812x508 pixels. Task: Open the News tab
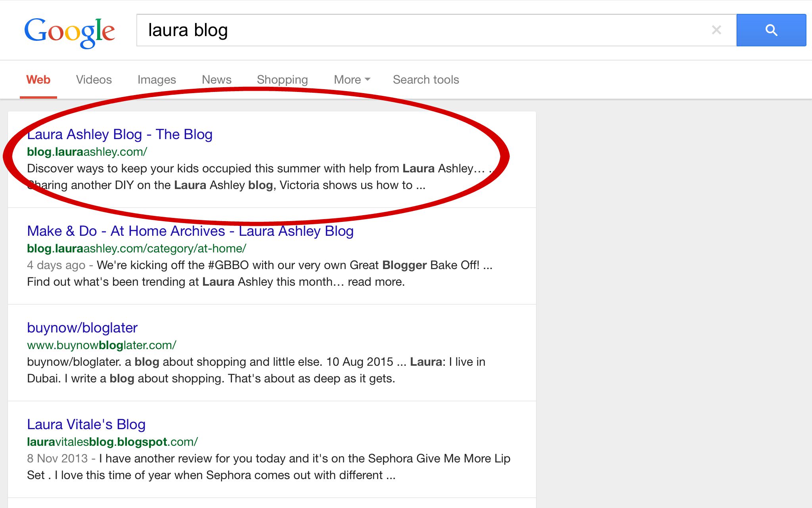(216, 80)
